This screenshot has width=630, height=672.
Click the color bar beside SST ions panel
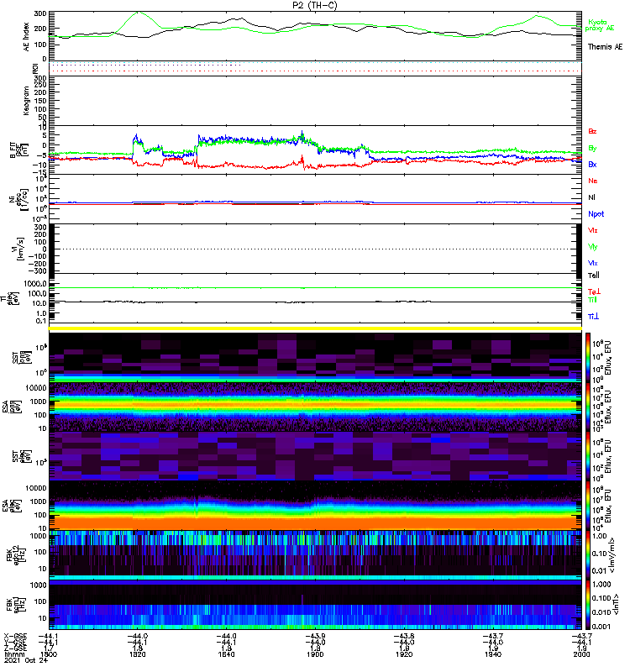click(588, 357)
